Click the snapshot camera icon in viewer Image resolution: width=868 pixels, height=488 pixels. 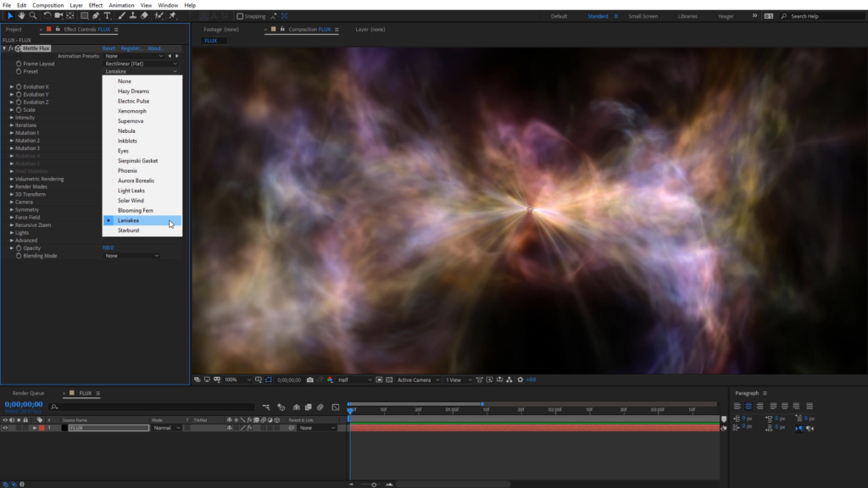(x=310, y=380)
